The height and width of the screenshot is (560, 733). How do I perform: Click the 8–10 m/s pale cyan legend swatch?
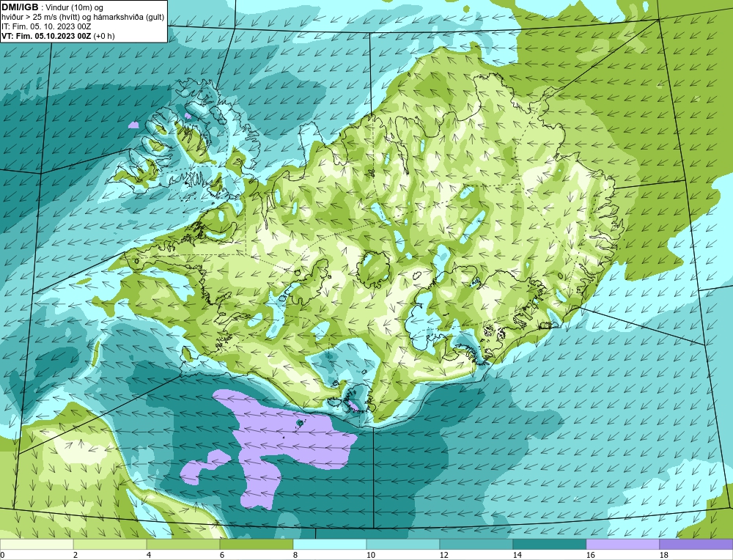[x=330, y=544]
